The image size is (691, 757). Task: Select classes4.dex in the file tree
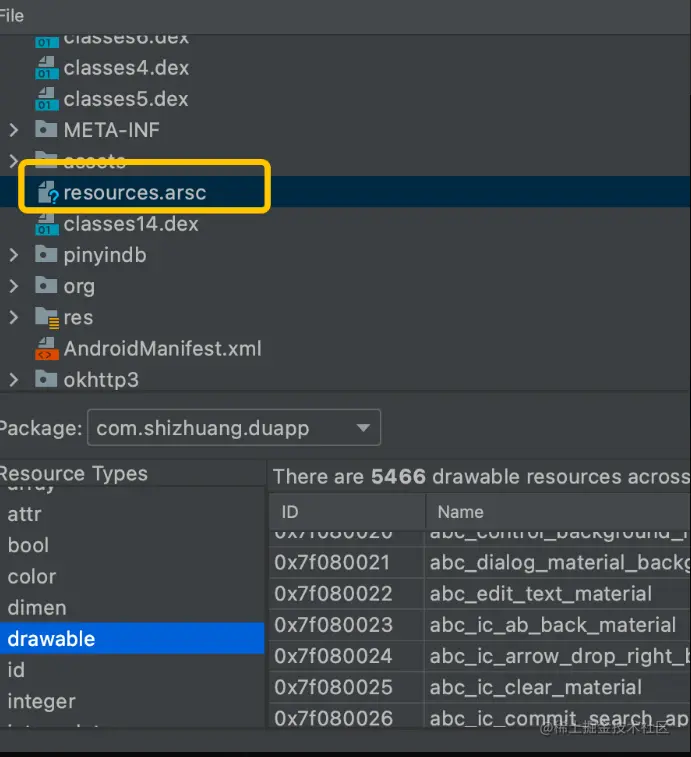126,68
